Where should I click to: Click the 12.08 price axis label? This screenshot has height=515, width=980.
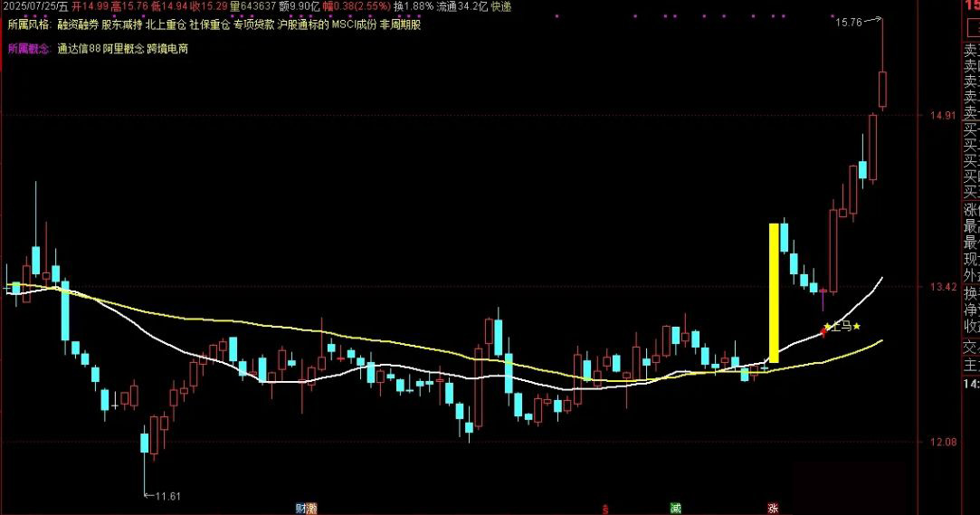tap(943, 442)
